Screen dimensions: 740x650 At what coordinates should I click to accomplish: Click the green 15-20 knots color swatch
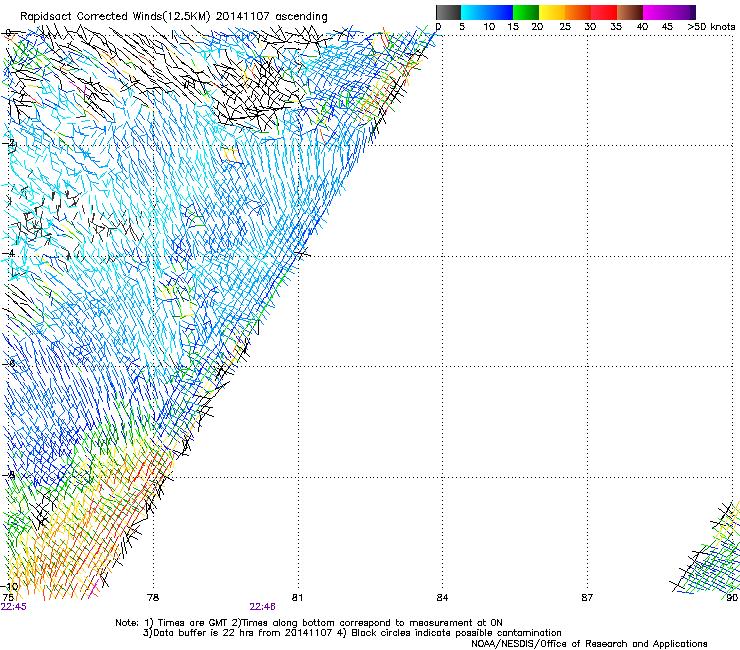click(x=526, y=12)
